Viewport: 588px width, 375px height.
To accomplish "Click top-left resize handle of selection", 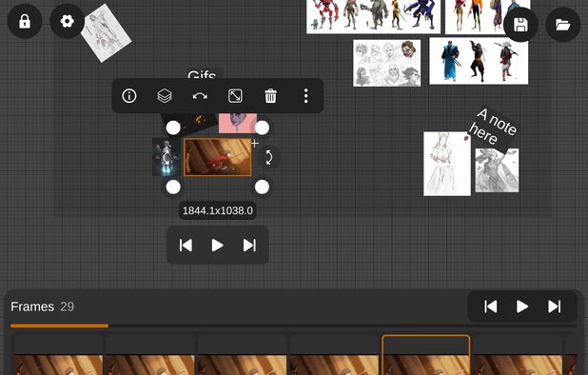I will [x=173, y=128].
